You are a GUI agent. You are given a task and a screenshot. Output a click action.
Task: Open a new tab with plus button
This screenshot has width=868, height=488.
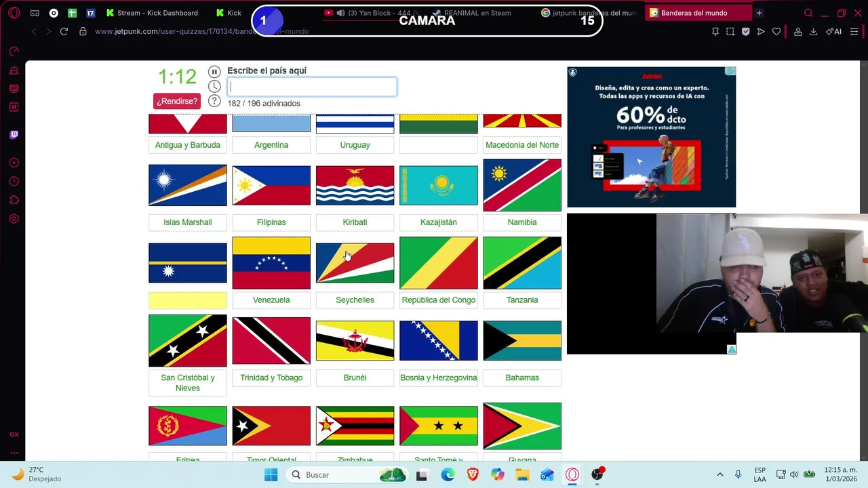(759, 13)
